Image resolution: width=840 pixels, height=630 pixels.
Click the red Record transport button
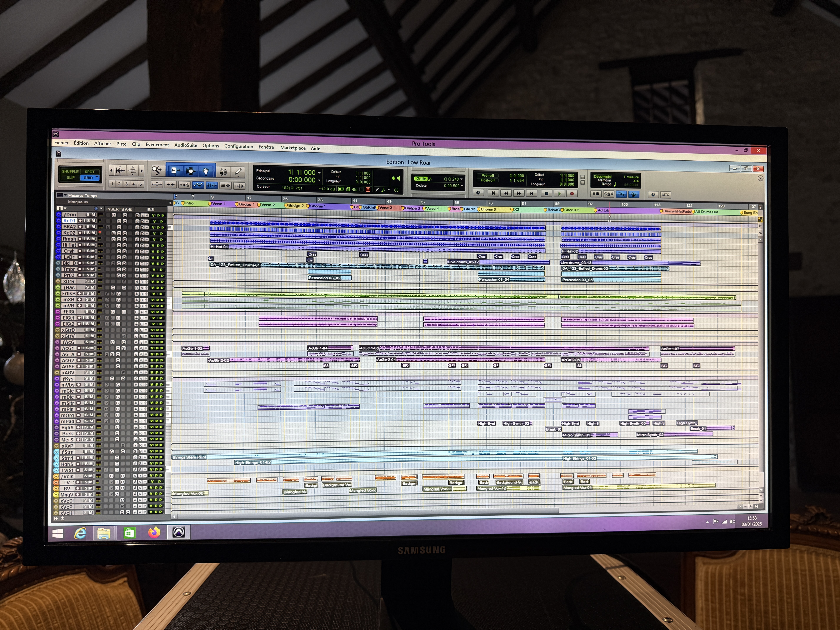click(572, 194)
